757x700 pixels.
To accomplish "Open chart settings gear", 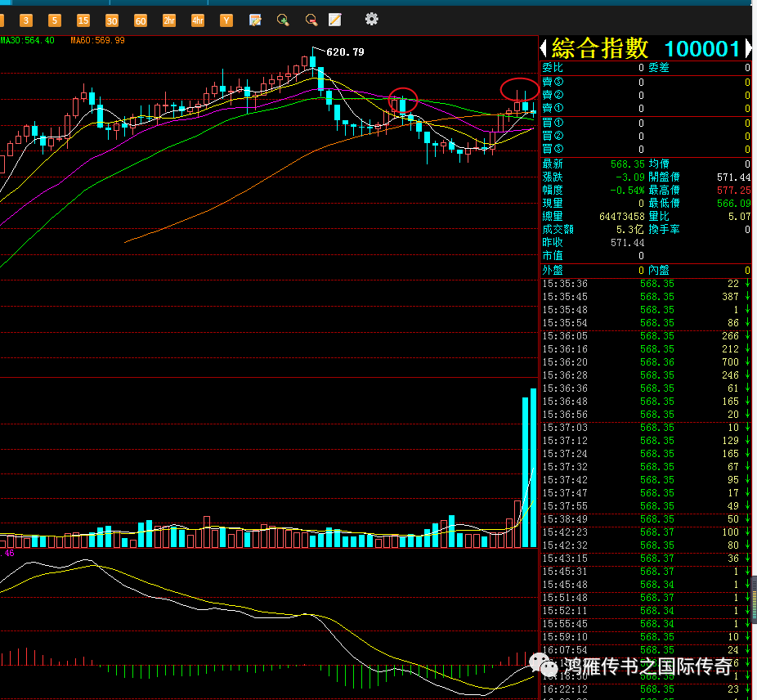I will pyautogui.click(x=371, y=20).
